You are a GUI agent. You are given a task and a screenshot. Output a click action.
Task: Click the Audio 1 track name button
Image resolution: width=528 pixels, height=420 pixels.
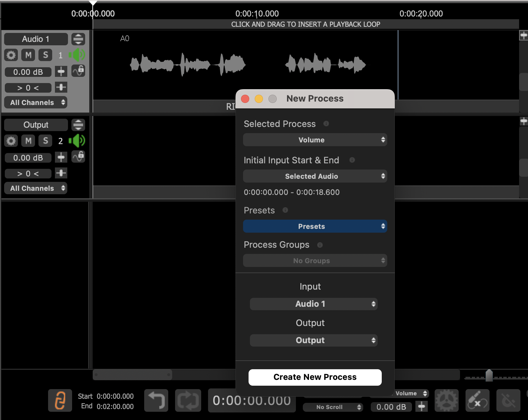coord(36,39)
